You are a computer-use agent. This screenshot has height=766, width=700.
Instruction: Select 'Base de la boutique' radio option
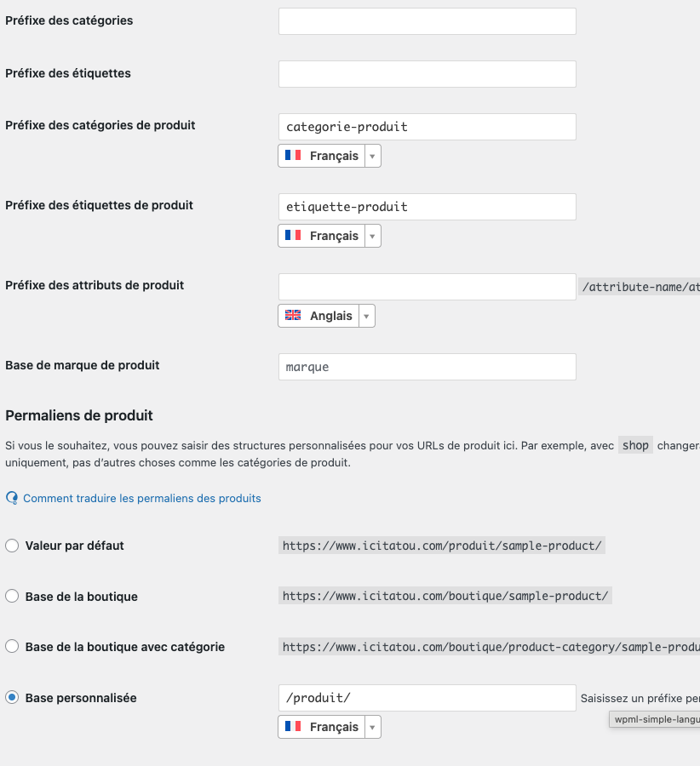click(12, 597)
